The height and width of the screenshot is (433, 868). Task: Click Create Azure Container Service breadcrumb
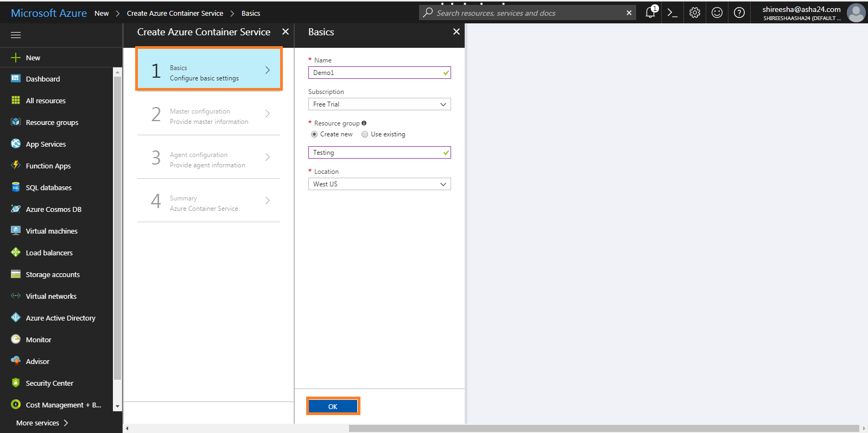pyautogui.click(x=175, y=13)
